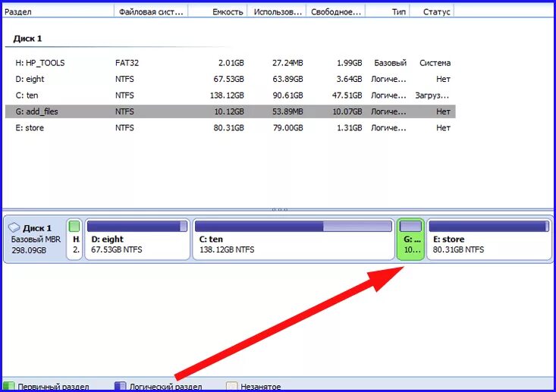Click the splitter handle between list and disk map
Viewport: 556px width, 392px height.
coord(279,209)
